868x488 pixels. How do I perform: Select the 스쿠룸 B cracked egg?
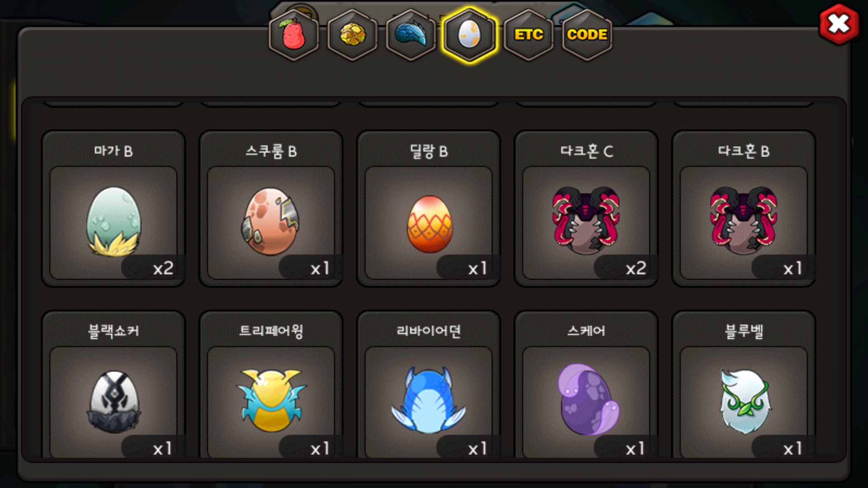pos(271,221)
